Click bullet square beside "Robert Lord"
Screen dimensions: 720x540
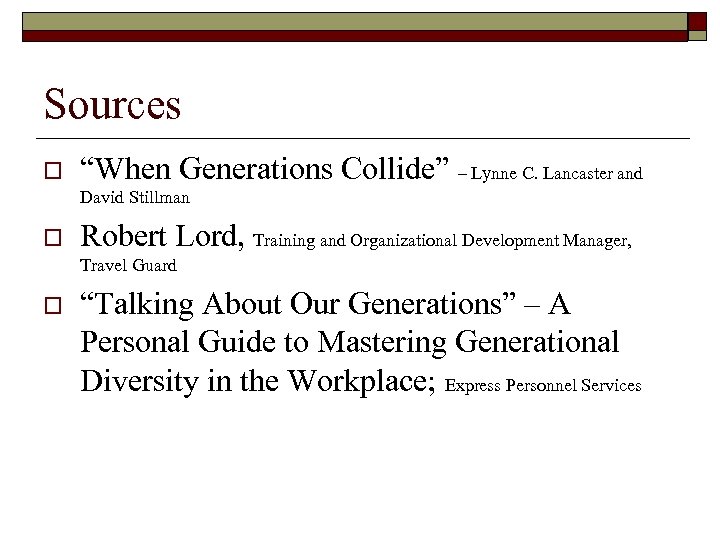[53, 237]
